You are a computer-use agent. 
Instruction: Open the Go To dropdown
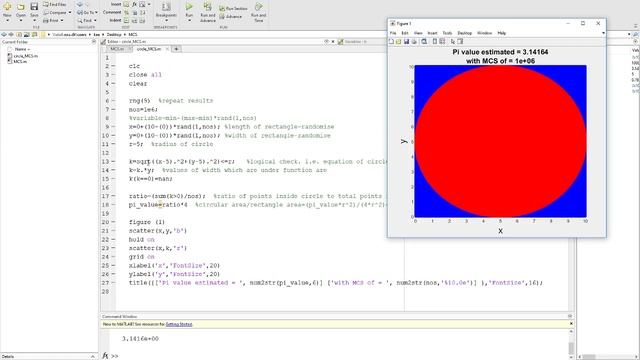click(x=87, y=13)
